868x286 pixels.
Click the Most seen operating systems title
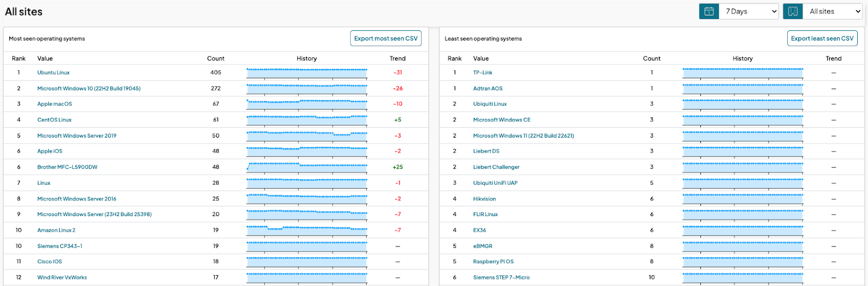[x=47, y=39]
